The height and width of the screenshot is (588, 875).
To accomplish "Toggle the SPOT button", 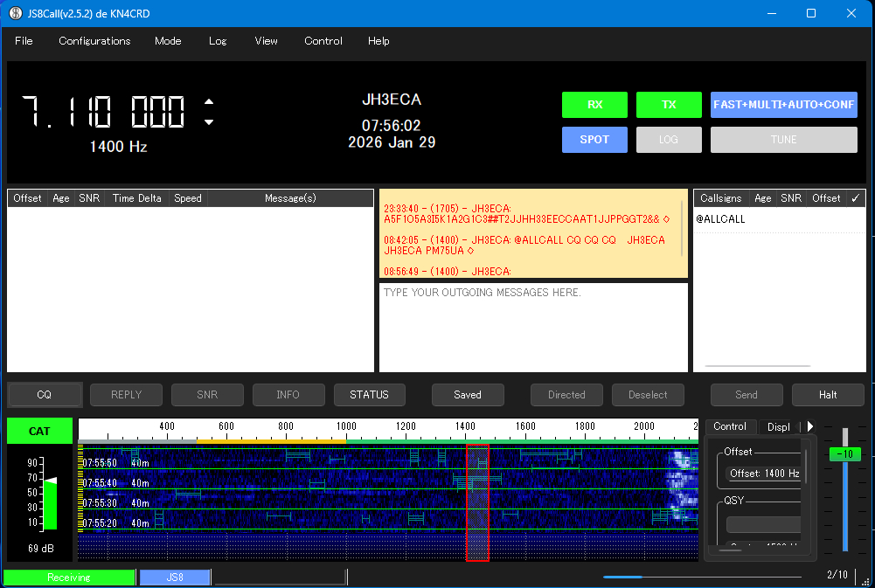I will (594, 140).
